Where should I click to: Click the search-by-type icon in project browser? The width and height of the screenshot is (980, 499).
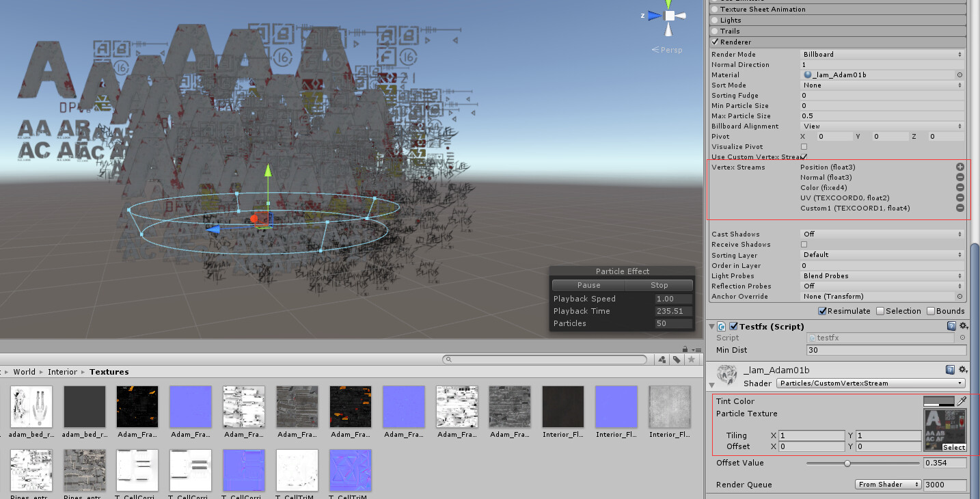(662, 358)
